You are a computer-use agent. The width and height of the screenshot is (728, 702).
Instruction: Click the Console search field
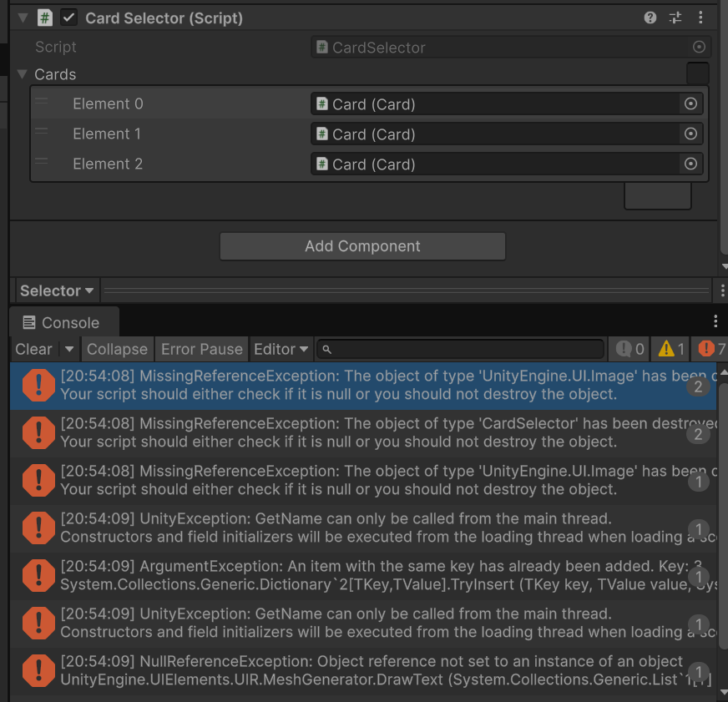[x=463, y=349]
